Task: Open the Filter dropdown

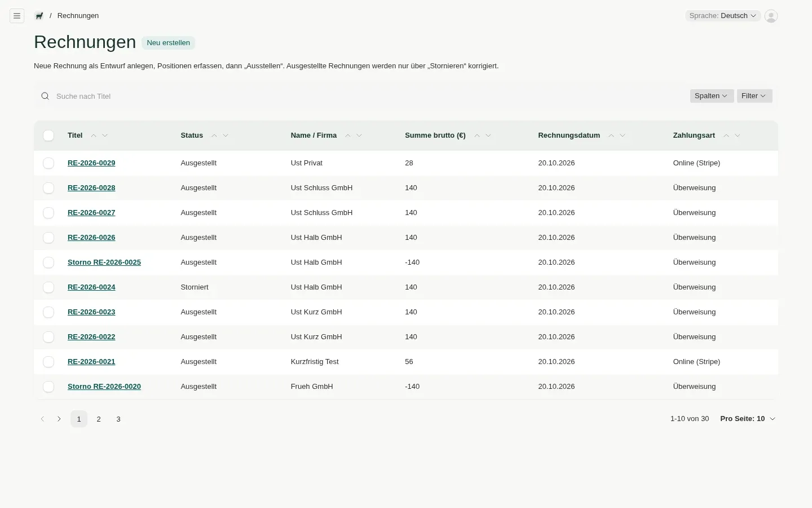Action: tap(754, 96)
